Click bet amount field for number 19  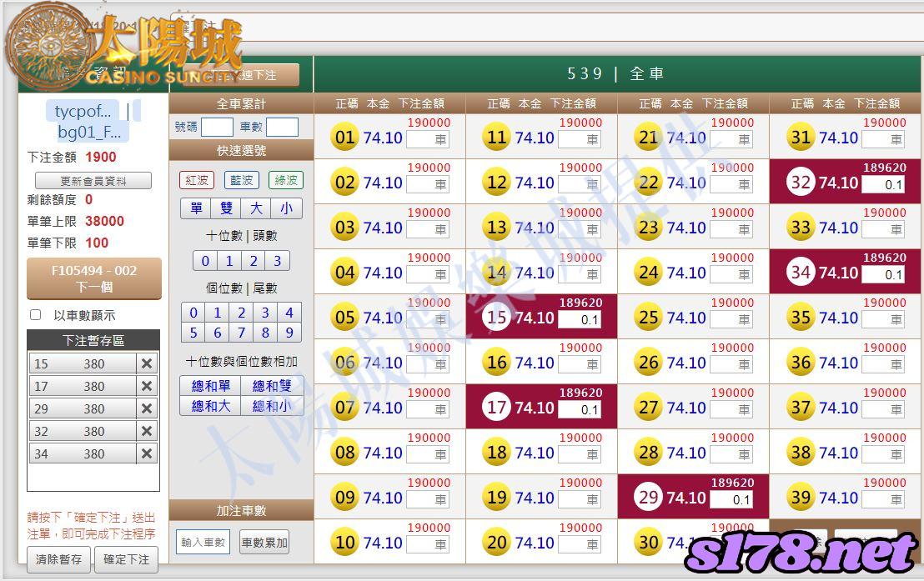[x=580, y=499]
